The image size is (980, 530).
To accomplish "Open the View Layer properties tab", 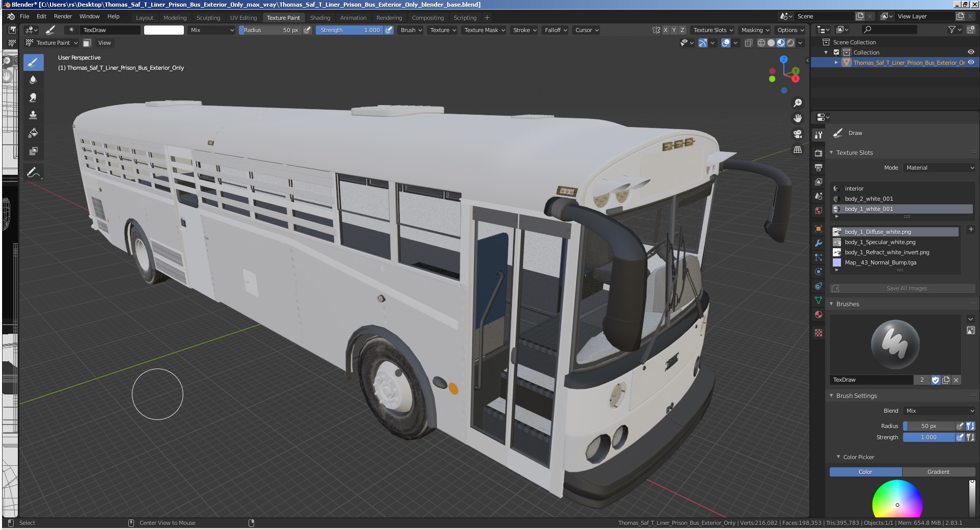I will [x=819, y=181].
